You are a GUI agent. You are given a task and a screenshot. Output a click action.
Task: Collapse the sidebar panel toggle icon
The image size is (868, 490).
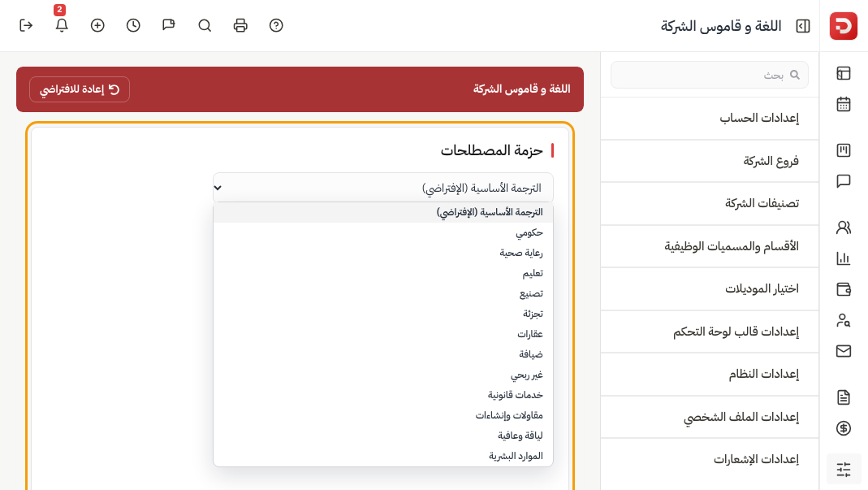(x=803, y=26)
